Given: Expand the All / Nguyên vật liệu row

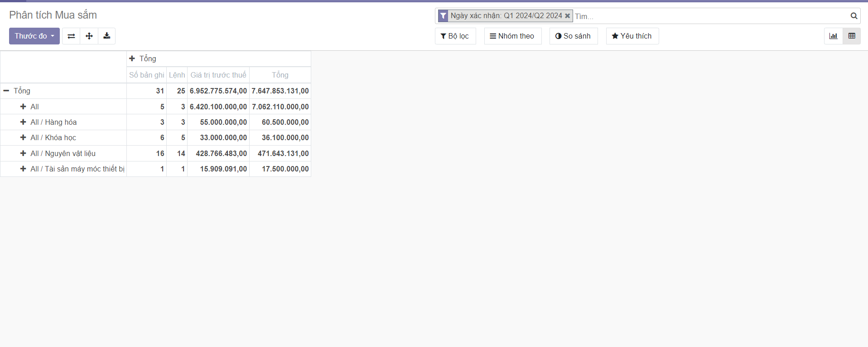Looking at the screenshot, I should [x=58, y=153].
